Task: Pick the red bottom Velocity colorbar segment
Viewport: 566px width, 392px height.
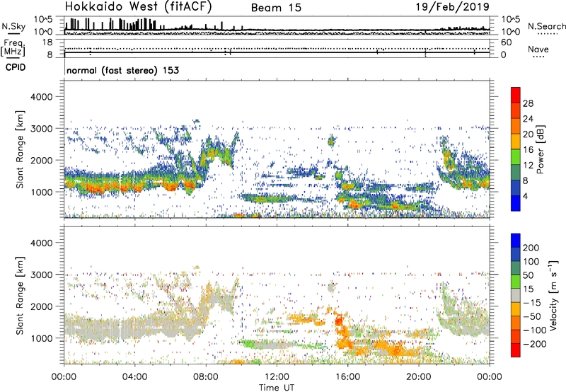Action: [516, 350]
